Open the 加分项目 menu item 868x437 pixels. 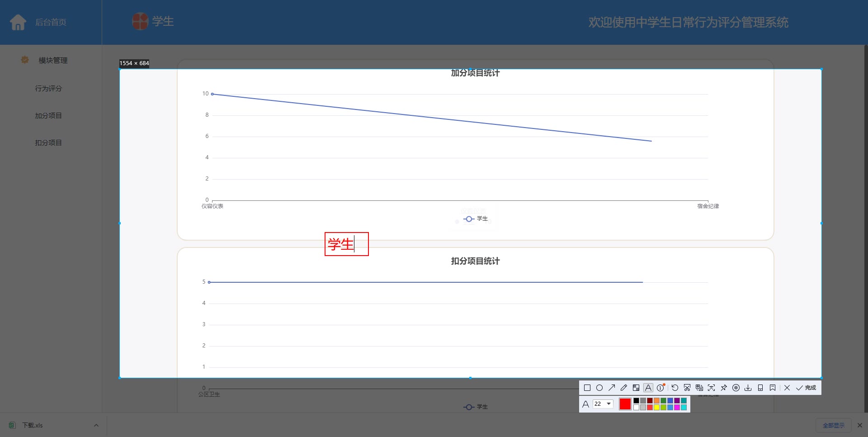click(x=48, y=115)
